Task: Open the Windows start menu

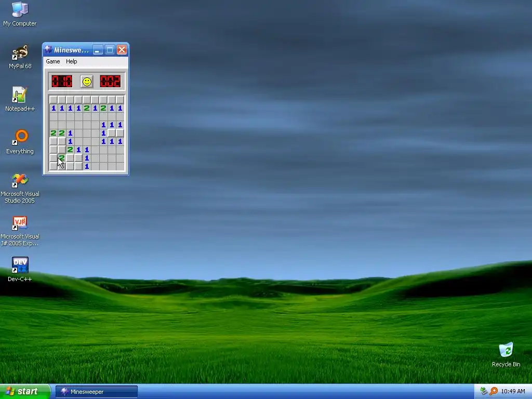Action: pos(25,392)
